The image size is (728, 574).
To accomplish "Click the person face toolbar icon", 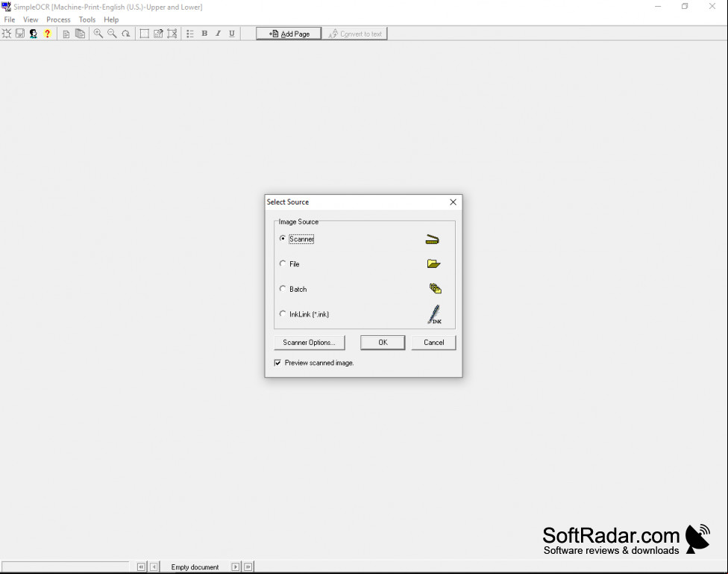I will (34, 34).
